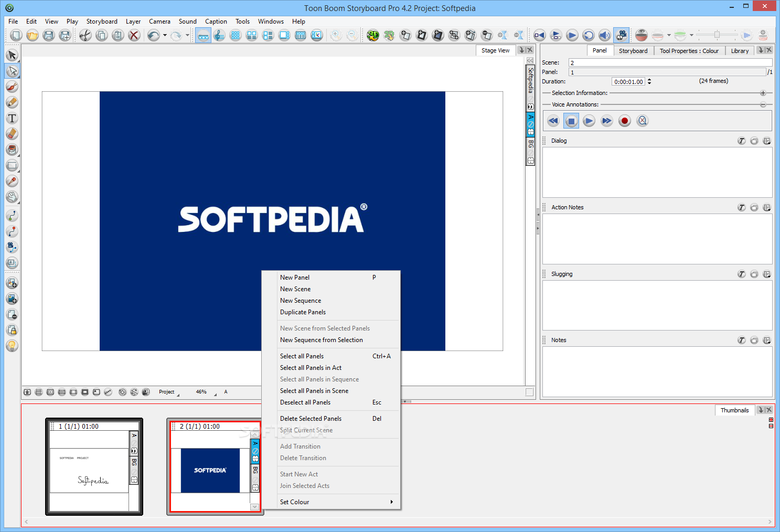Toggle the Camera preview playback icon
The image size is (780, 532).
(x=622, y=35)
